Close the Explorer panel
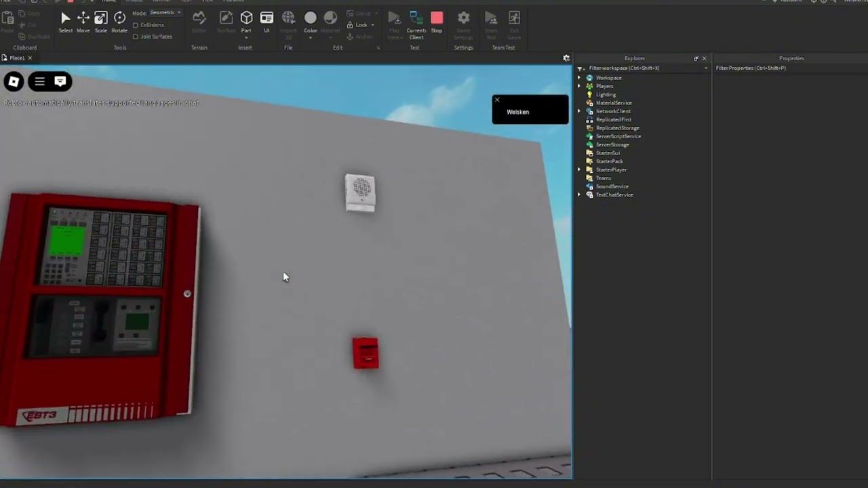 704,58
